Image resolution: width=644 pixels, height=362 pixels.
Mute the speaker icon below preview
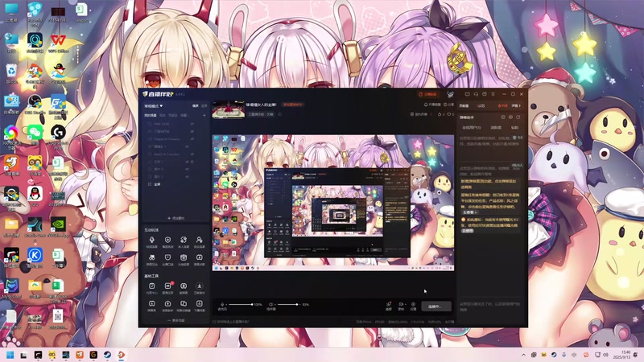[x=270, y=305]
